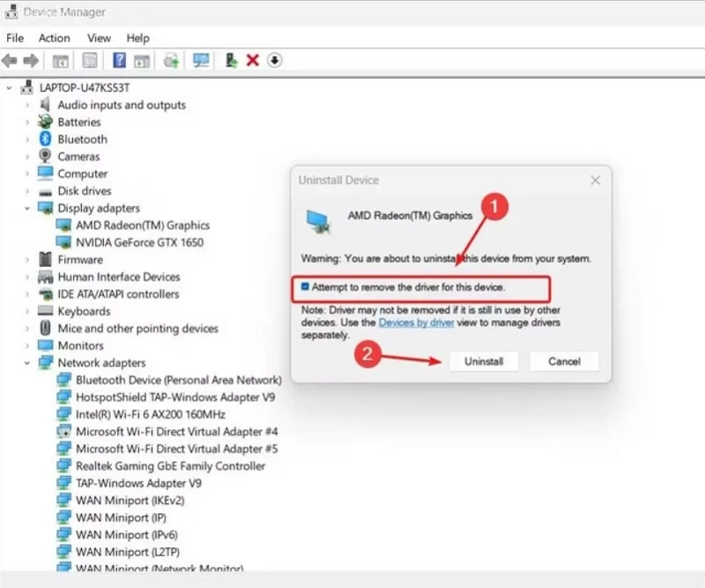The image size is (705, 588).
Task: Select Microsoft Wi-Fi Direct Virtual Adapter #5
Action: (x=177, y=449)
